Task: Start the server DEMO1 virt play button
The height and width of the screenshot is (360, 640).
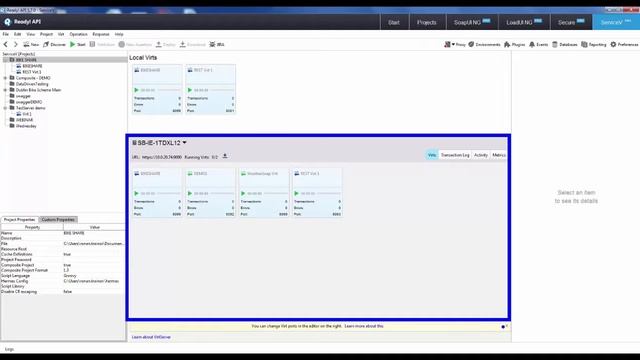Action: point(190,193)
